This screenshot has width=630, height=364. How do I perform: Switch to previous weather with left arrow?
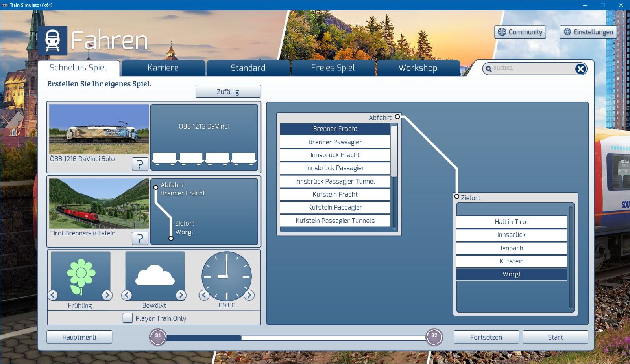pyautogui.click(x=127, y=295)
